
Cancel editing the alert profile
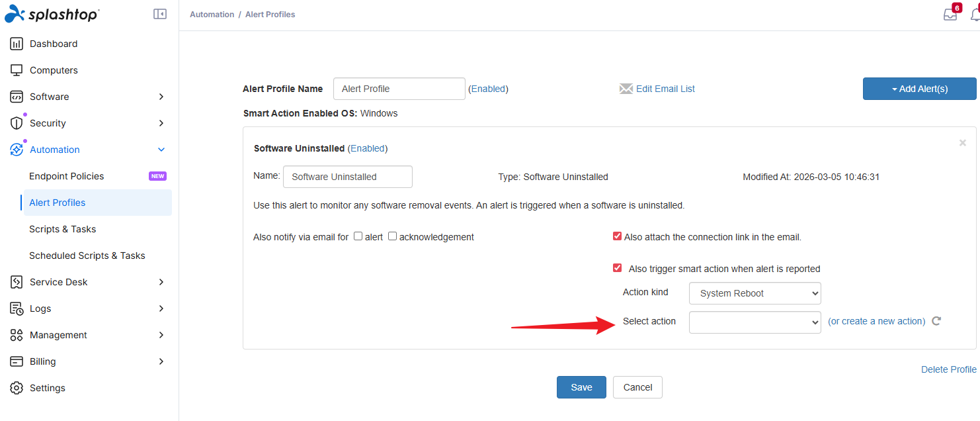637,387
